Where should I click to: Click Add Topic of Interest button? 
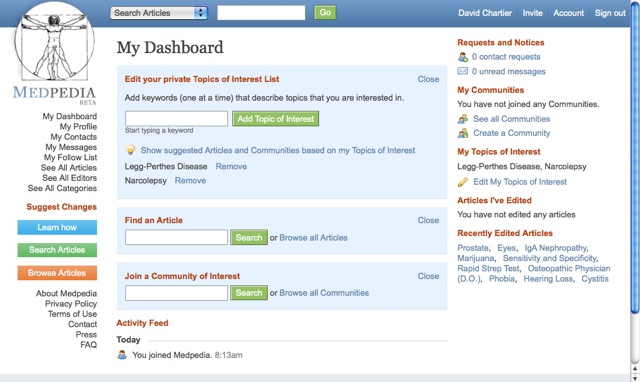(x=276, y=119)
